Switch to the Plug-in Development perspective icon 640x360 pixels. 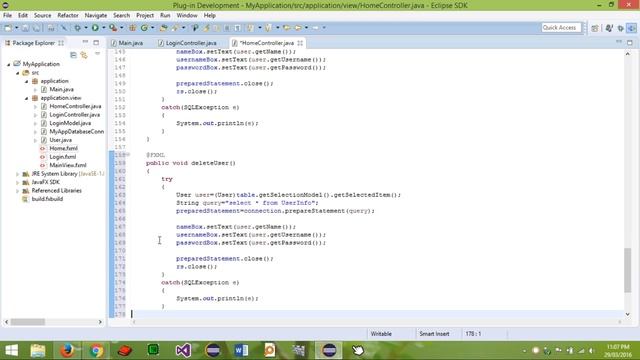631,28
